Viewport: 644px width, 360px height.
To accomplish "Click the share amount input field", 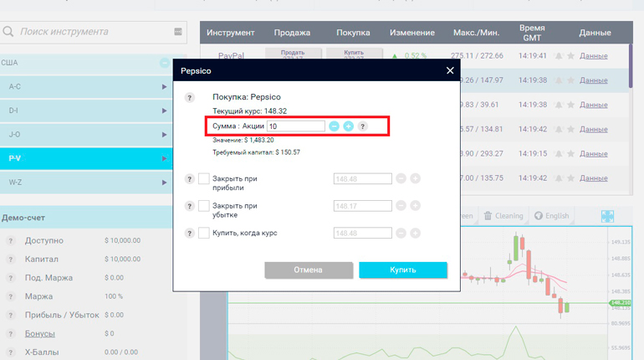I will coord(296,126).
